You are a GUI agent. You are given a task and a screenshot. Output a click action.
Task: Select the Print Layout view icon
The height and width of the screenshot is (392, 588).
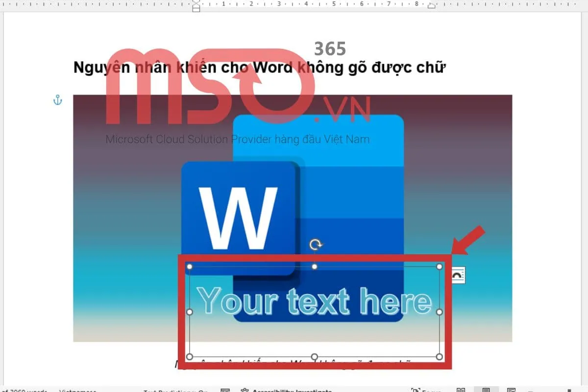(486, 389)
